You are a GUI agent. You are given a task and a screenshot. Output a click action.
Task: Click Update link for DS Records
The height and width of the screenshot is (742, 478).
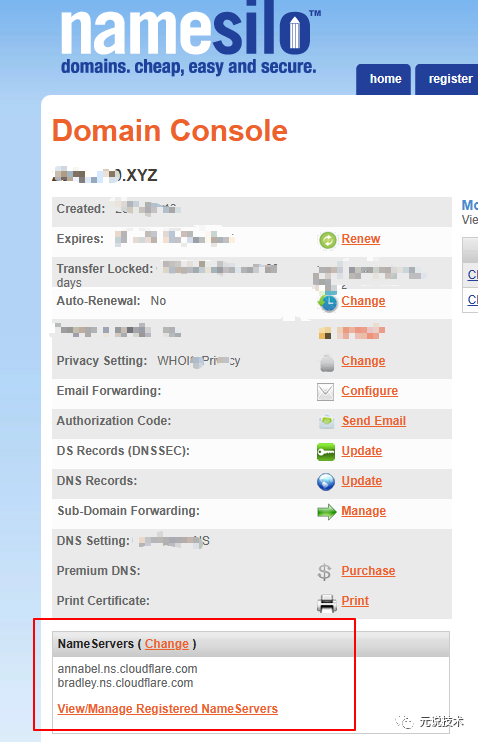[x=362, y=451]
